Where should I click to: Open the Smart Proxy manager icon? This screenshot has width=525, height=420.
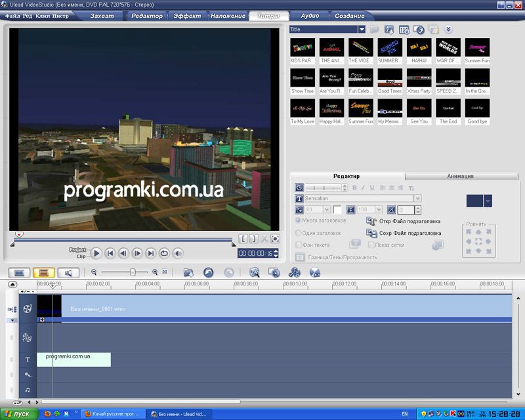(255, 272)
